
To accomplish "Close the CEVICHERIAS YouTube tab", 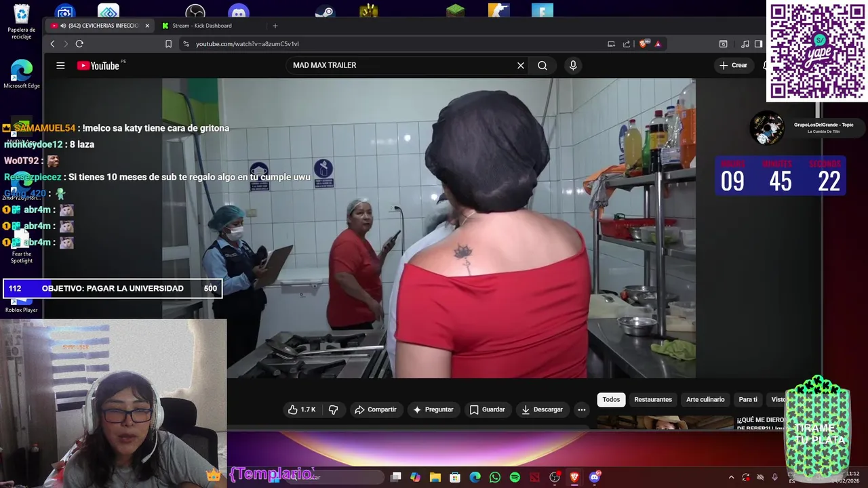I will tap(147, 26).
